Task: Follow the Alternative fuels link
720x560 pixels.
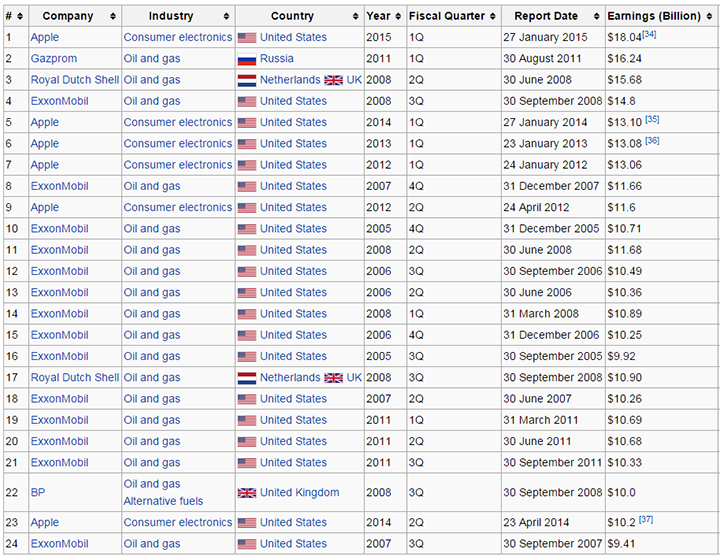Action: point(163,502)
